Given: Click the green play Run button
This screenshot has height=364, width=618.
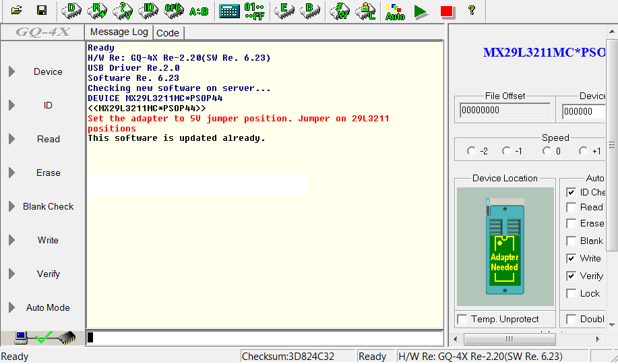Looking at the screenshot, I should tap(421, 11).
